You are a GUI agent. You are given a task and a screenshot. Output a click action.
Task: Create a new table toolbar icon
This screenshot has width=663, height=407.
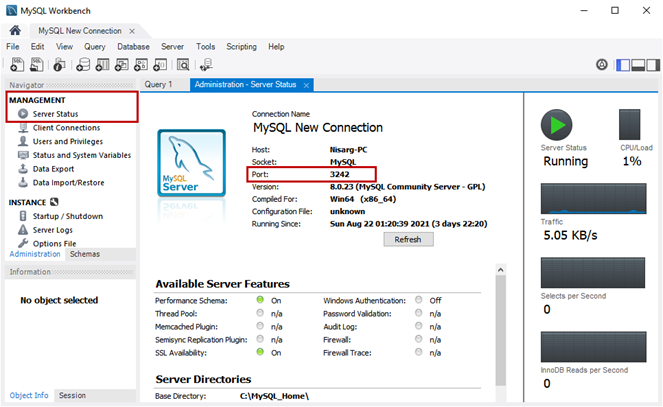[102, 64]
